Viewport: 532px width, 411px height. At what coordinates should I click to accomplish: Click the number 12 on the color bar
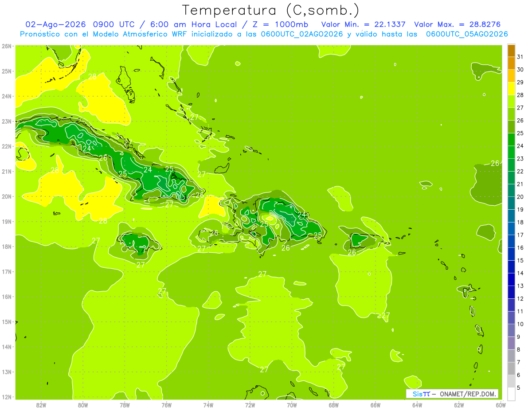click(x=520, y=298)
